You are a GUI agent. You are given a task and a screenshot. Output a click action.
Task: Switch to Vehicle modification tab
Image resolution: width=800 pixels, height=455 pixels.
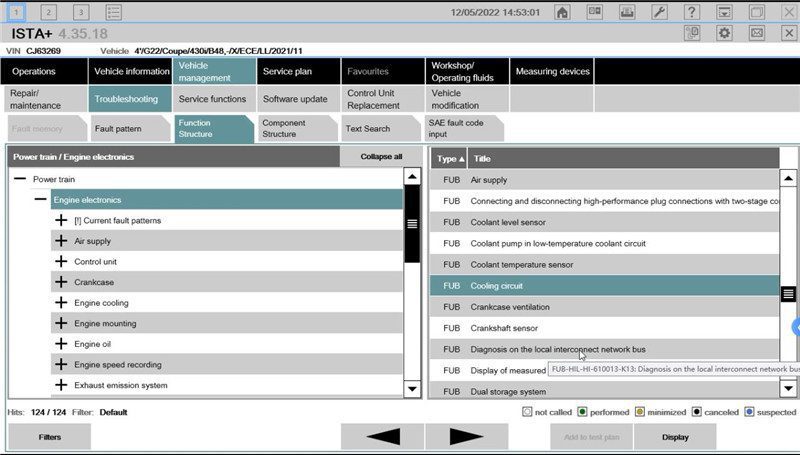point(467,99)
